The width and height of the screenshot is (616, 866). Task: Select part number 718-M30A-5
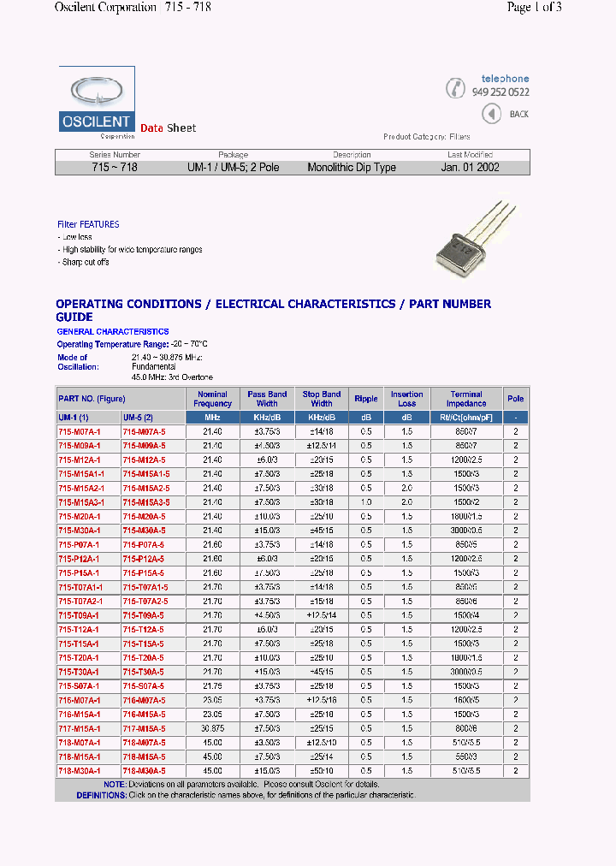(x=144, y=771)
